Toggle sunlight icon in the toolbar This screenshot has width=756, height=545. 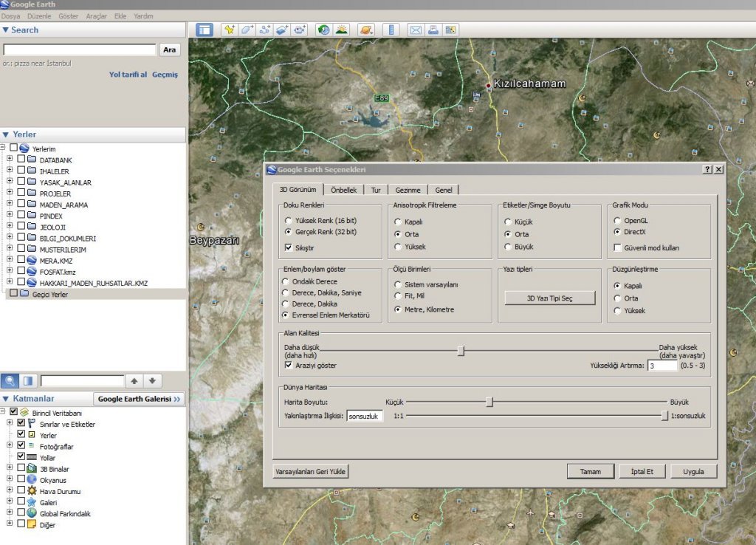point(341,30)
